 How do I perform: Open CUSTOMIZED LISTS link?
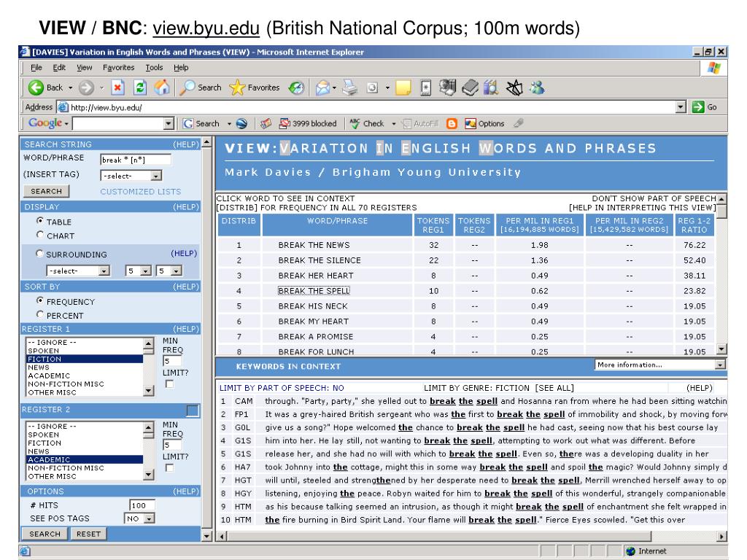tap(141, 192)
